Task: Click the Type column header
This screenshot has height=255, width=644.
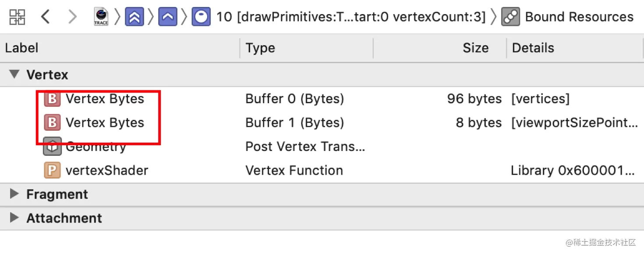Action: tap(260, 48)
